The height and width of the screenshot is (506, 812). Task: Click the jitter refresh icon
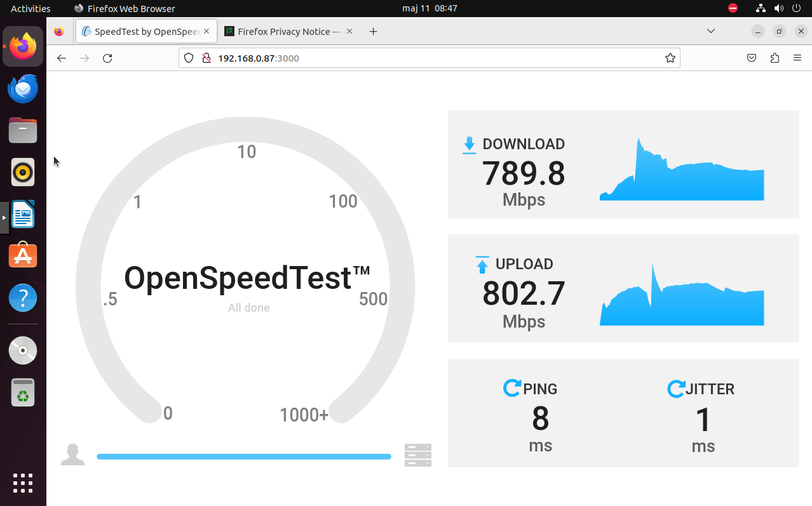pos(676,389)
